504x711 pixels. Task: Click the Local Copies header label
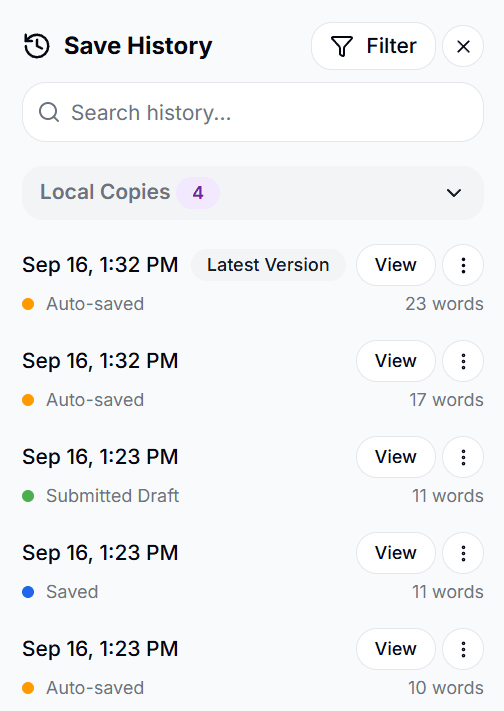pyautogui.click(x=105, y=192)
